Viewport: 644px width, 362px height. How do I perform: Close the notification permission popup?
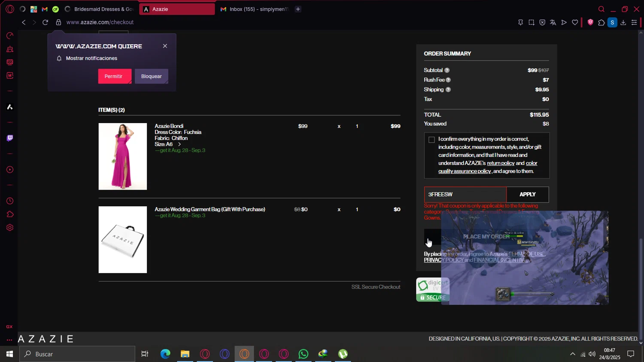click(165, 46)
